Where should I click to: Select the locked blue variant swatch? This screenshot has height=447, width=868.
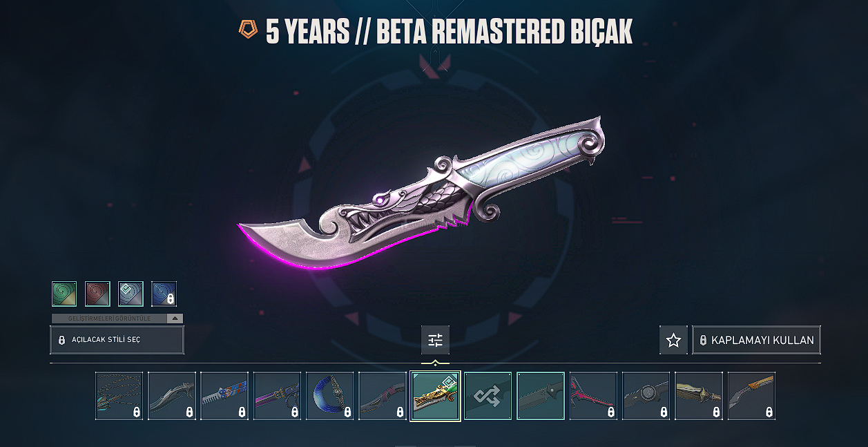pos(164,294)
